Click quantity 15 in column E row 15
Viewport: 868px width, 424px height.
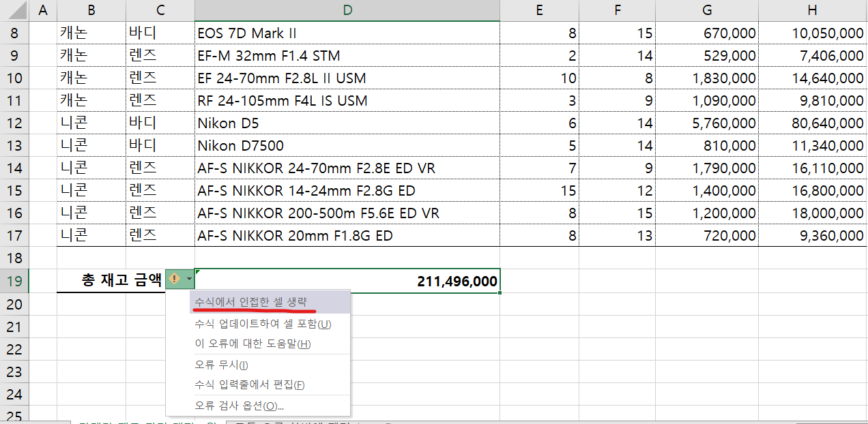tap(539, 190)
